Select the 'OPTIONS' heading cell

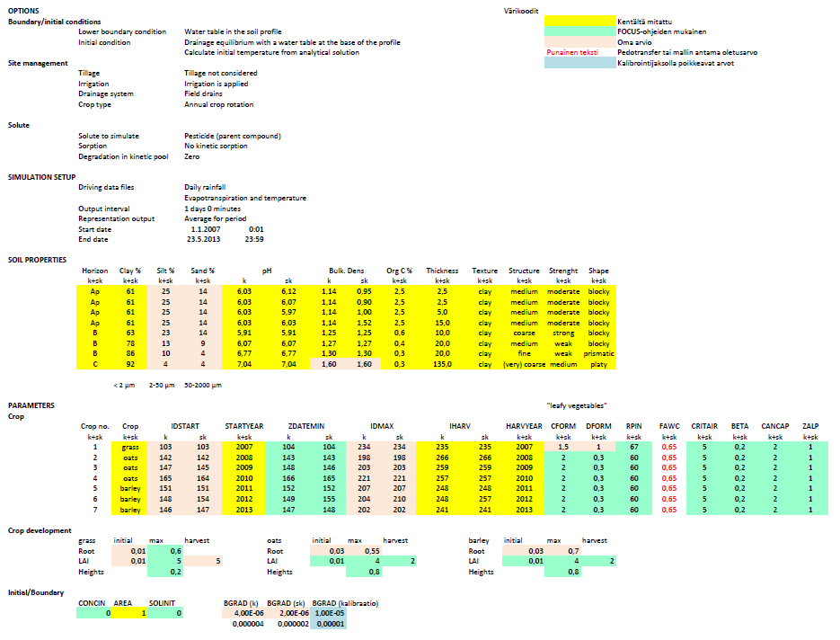[23, 11]
